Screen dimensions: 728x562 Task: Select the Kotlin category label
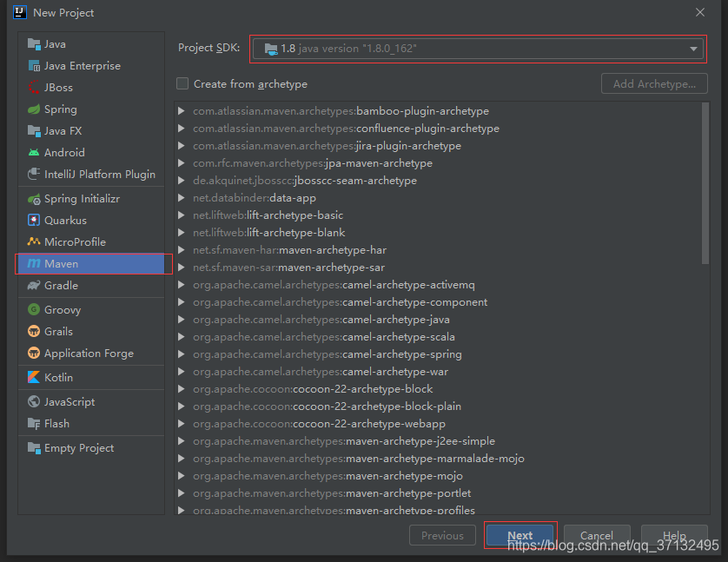(x=58, y=377)
